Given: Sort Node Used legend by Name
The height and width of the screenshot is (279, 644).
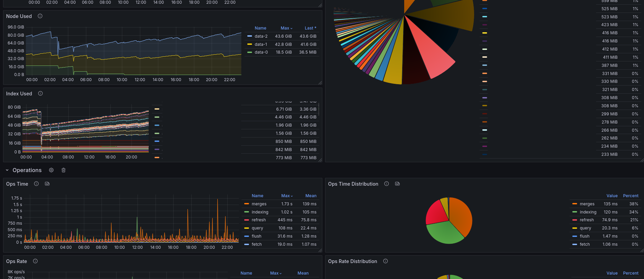Looking at the screenshot, I should pyautogui.click(x=261, y=28).
